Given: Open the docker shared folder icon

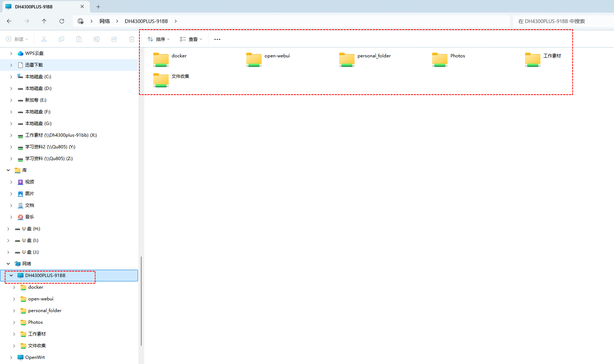Looking at the screenshot, I should click(161, 60).
